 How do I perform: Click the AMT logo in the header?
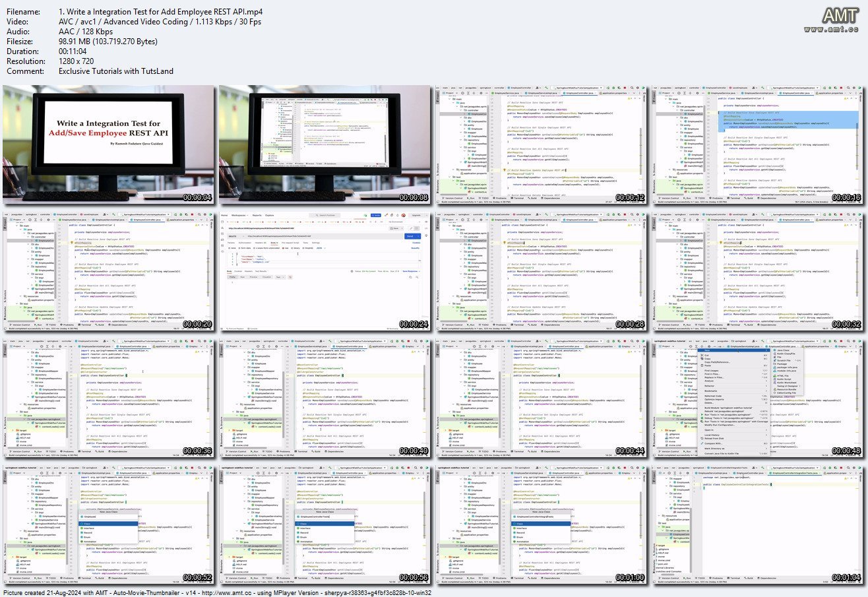pyautogui.click(x=839, y=16)
